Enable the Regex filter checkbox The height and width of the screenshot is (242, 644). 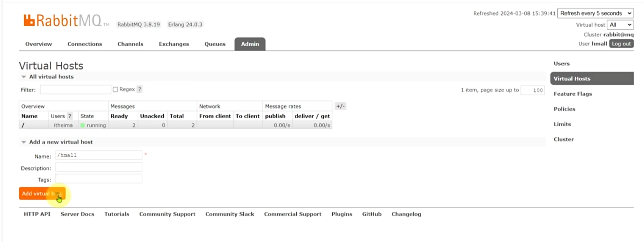click(x=115, y=89)
